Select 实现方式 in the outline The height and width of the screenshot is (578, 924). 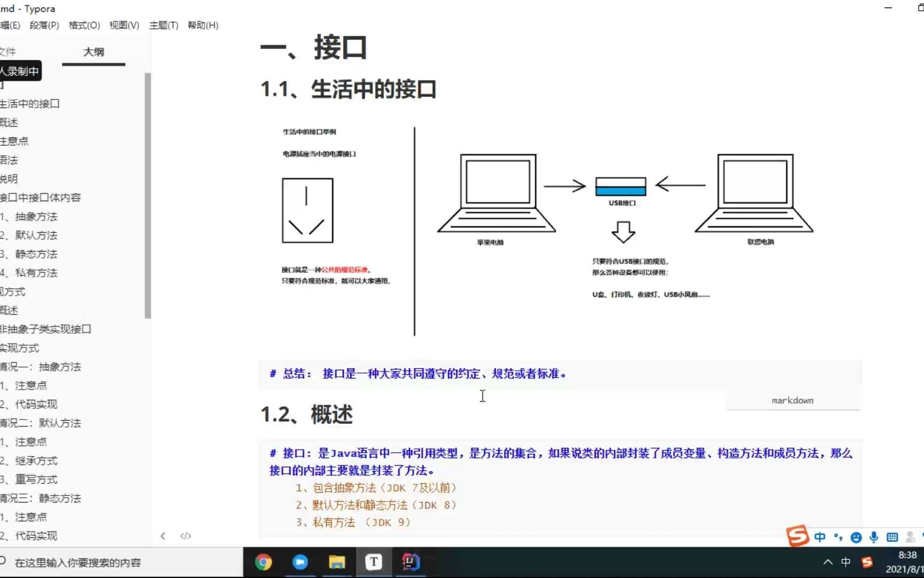pos(20,348)
